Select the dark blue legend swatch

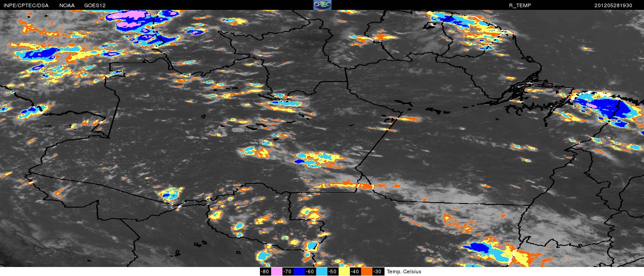click(x=299, y=271)
